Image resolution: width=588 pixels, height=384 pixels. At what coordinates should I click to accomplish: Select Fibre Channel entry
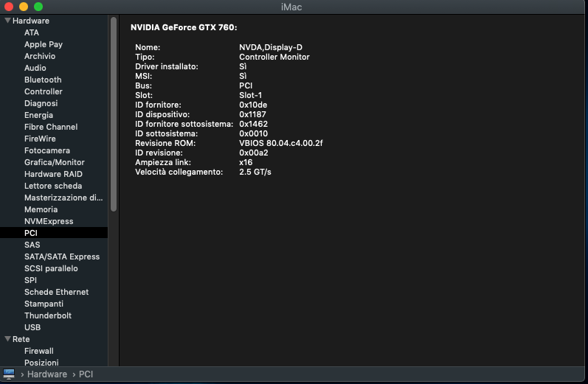[51, 127]
